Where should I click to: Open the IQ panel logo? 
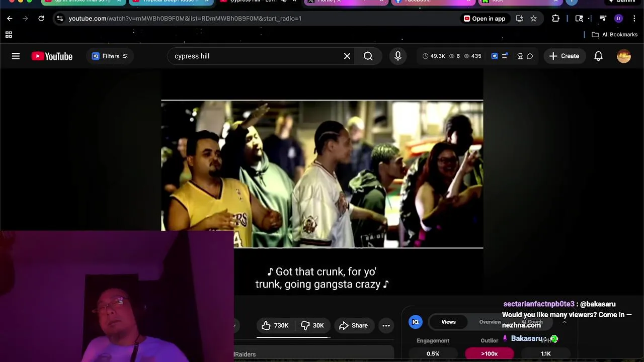416,322
